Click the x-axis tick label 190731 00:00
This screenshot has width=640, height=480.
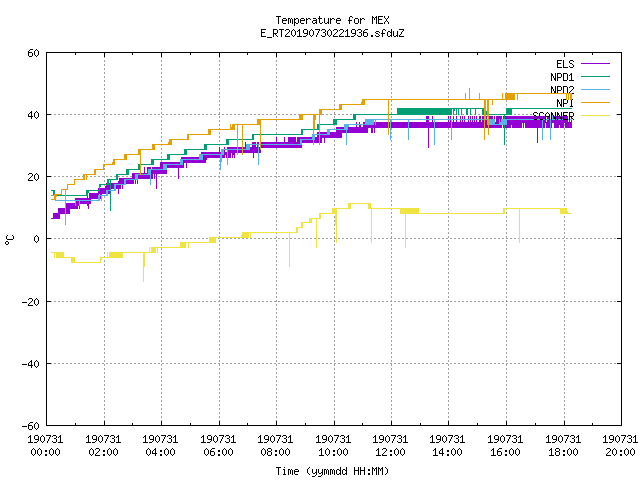pyautogui.click(x=45, y=446)
